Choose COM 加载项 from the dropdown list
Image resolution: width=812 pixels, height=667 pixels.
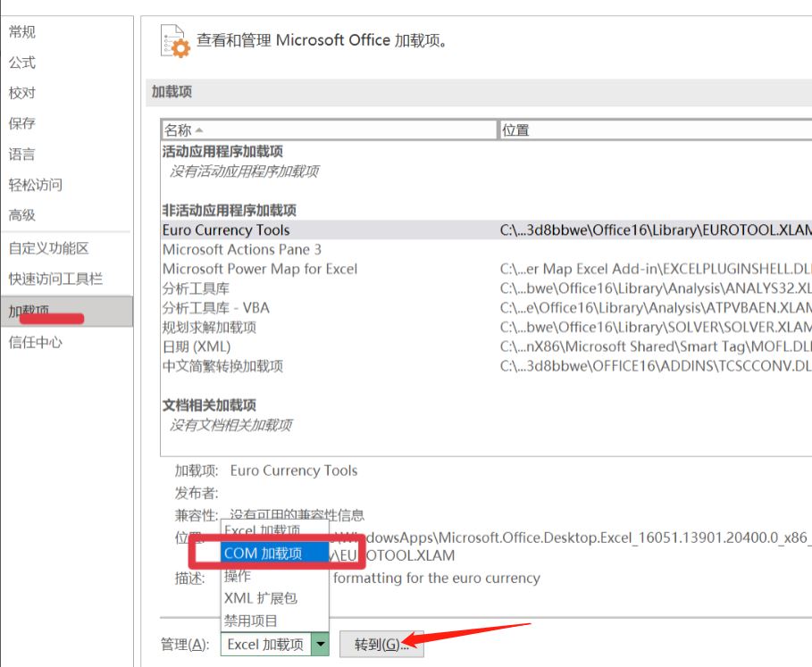263,554
